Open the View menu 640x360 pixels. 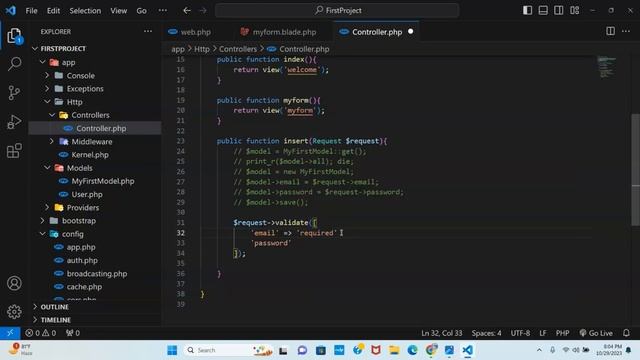(119, 11)
